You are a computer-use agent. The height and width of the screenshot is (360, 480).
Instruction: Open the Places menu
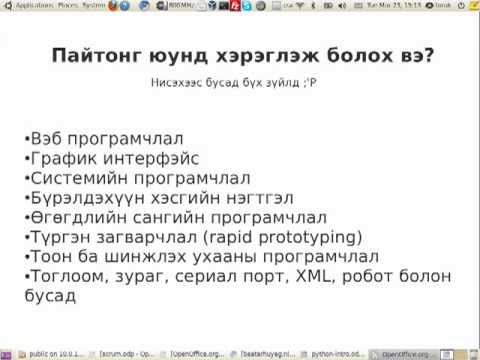point(68,5)
